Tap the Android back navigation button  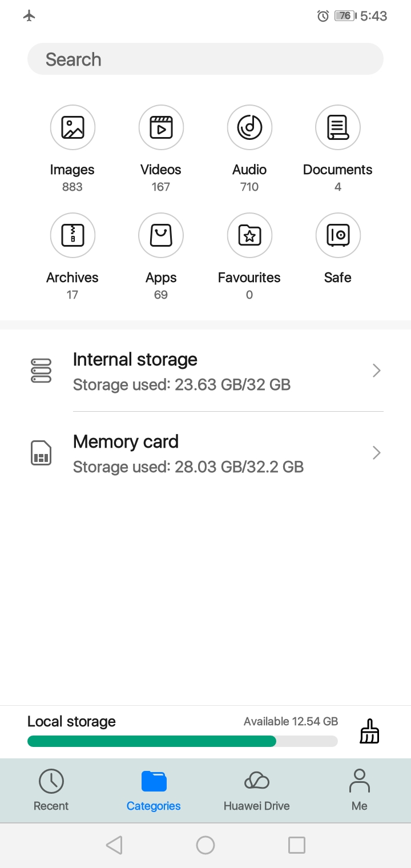click(114, 845)
